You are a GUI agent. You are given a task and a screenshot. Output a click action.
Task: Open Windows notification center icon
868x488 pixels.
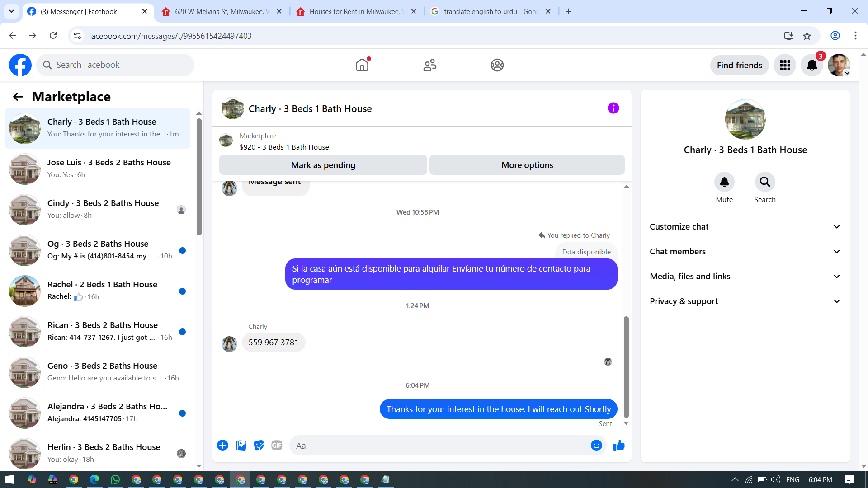click(849, 479)
